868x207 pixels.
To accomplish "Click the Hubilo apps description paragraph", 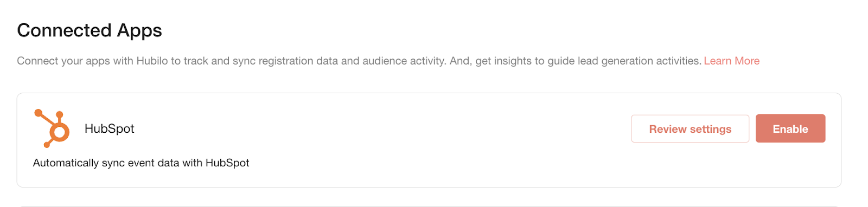I will tap(388, 61).
